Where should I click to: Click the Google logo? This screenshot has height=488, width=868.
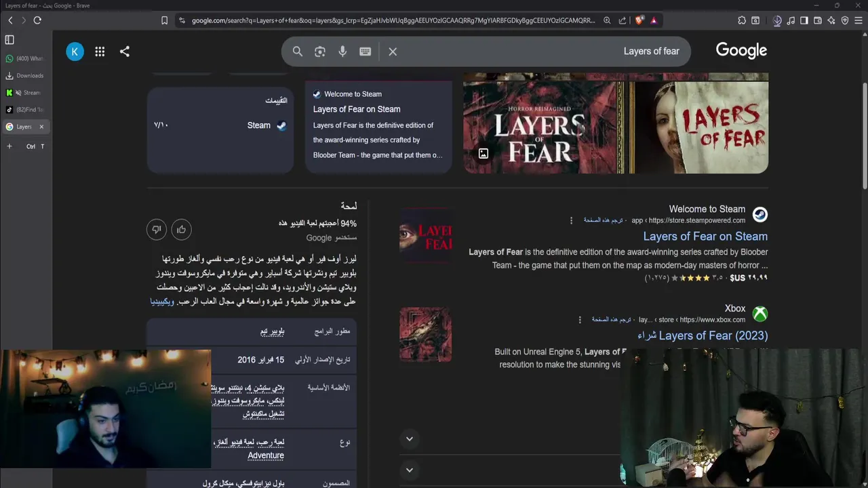tap(741, 51)
